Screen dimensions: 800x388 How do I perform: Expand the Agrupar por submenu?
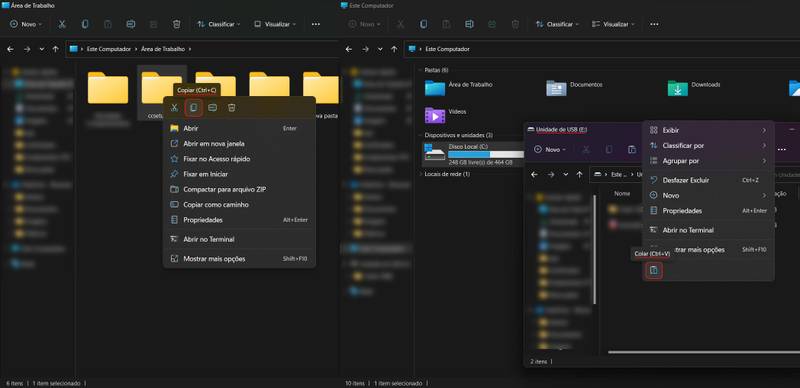point(708,161)
